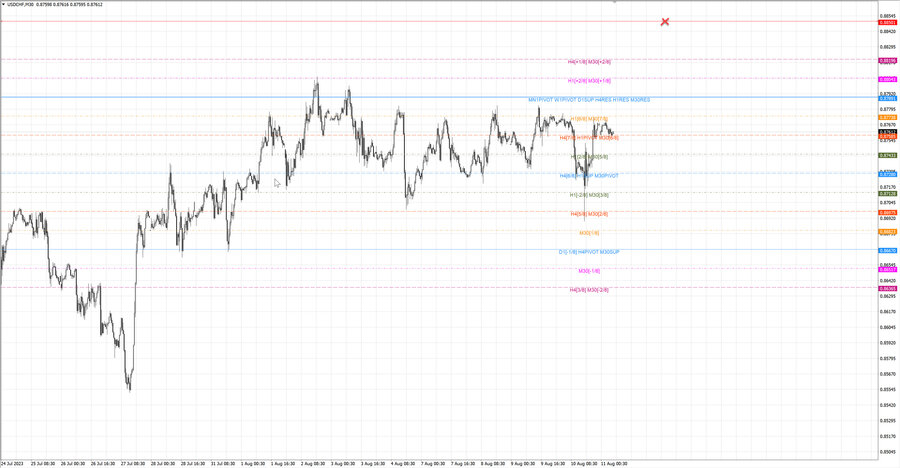
Task: Select the blue 0.86670 price tag
Action: point(888,250)
